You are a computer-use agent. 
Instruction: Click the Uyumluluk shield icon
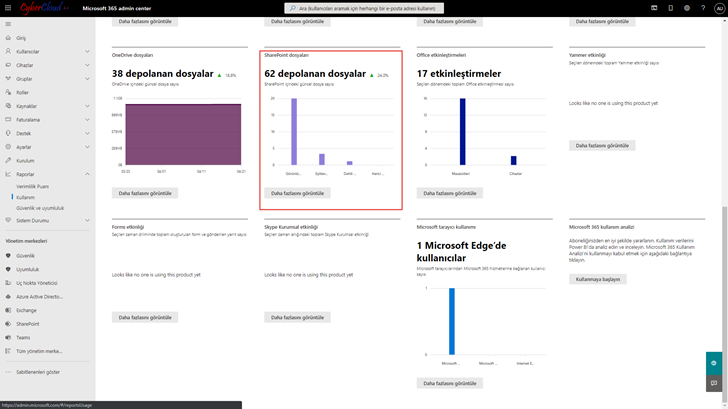point(8,269)
